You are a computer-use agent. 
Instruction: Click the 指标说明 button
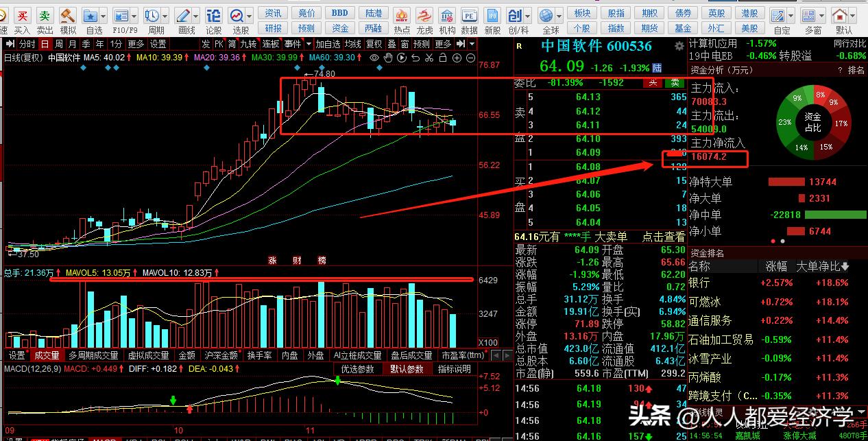[x=455, y=368]
